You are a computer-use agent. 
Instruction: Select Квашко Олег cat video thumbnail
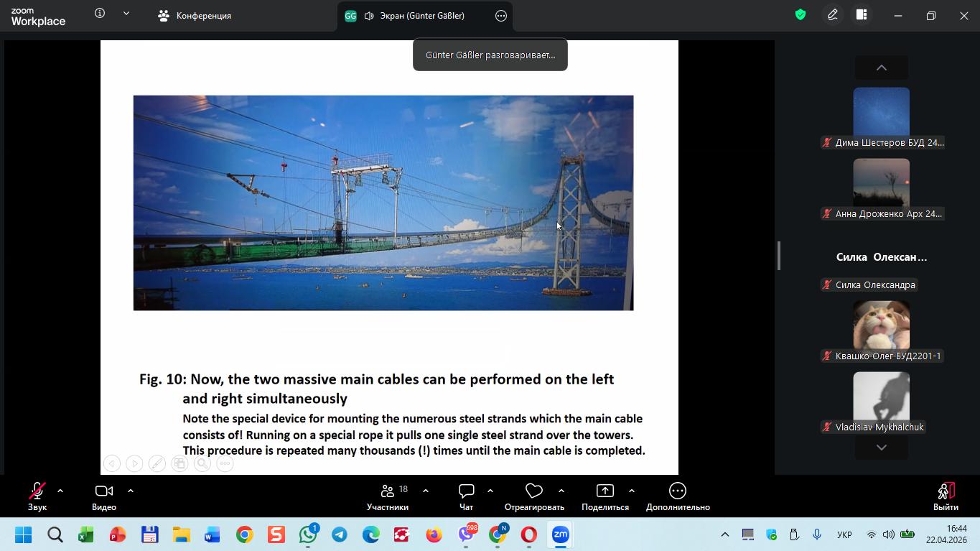(881, 326)
